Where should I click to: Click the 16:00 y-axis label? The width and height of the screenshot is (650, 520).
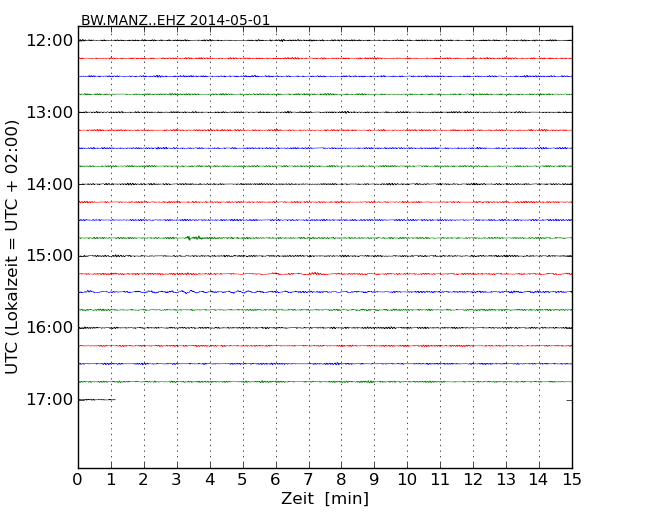point(49,328)
